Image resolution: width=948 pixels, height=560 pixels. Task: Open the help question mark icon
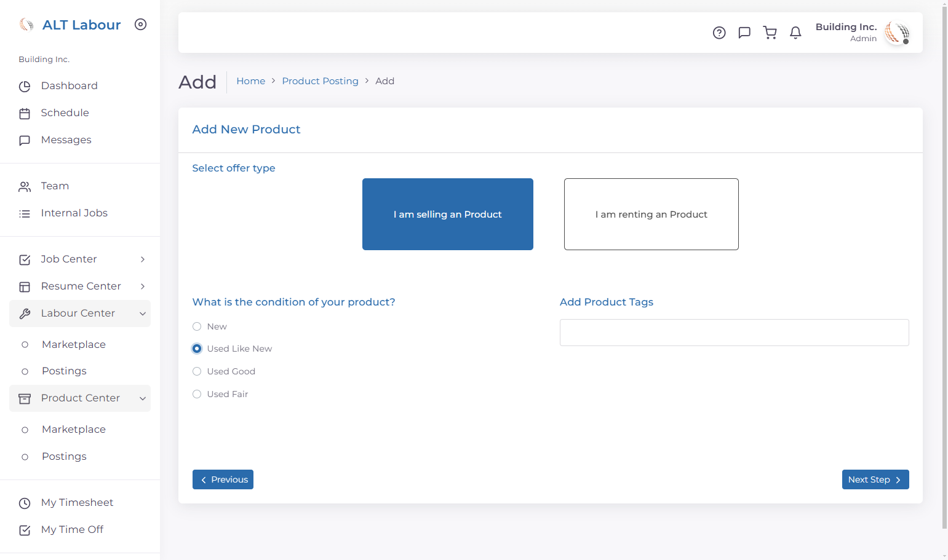click(x=719, y=33)
